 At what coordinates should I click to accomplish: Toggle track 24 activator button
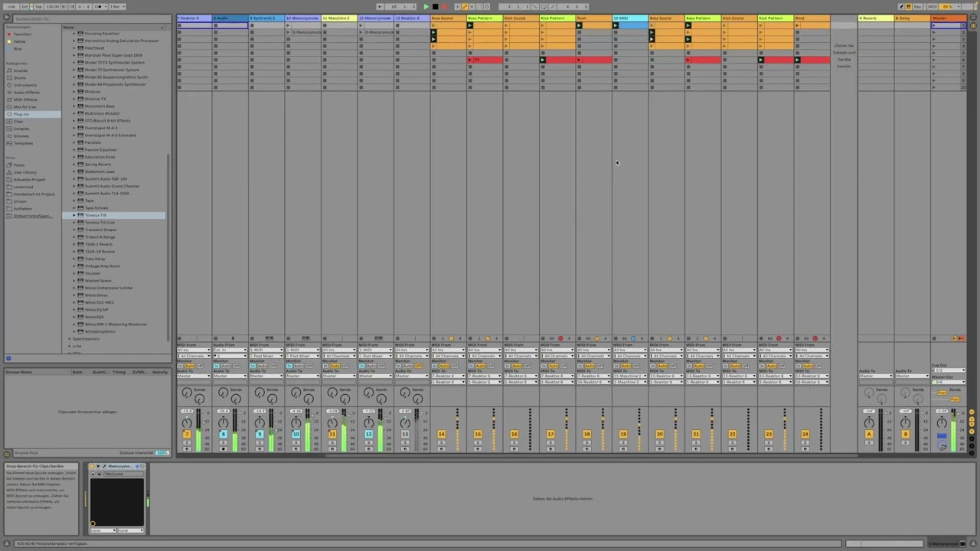[805, 434]
